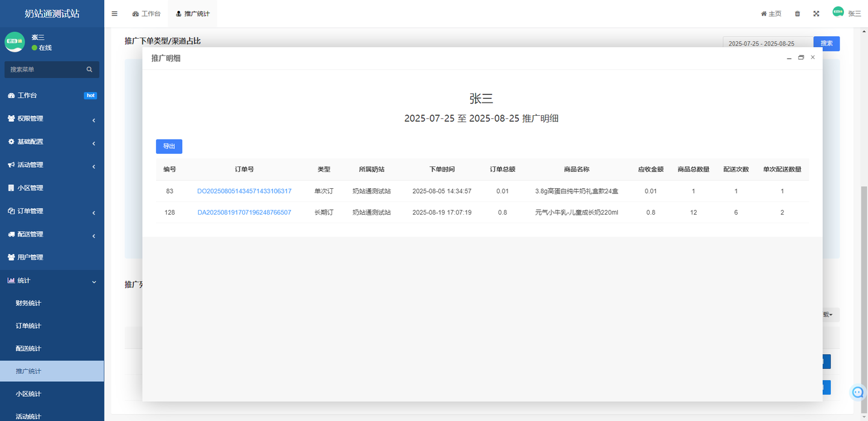
Task: Open the chat support bubble icon
Action: [x=858, y=392]
